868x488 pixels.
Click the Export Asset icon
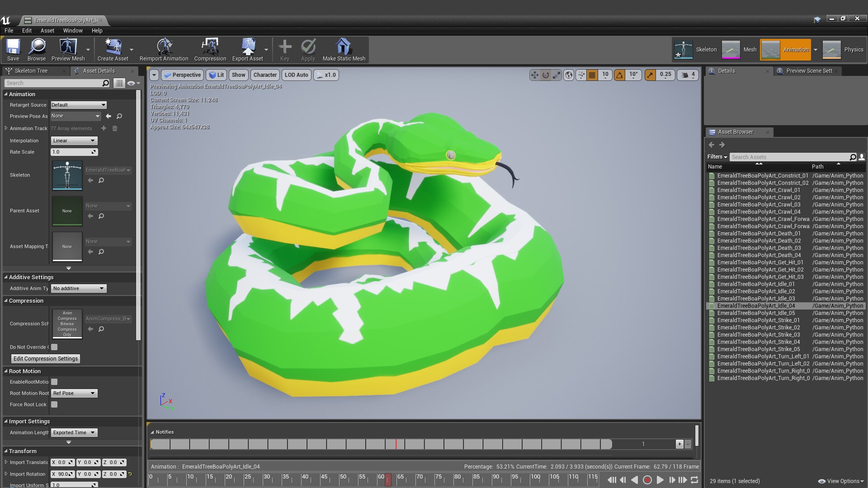pyautogui.click(x=248, y=50)
